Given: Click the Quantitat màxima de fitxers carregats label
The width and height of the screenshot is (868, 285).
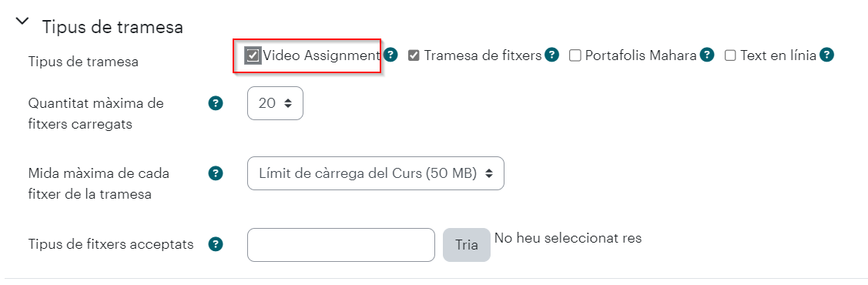Looking at the screenshot, I should coord(96,113).
